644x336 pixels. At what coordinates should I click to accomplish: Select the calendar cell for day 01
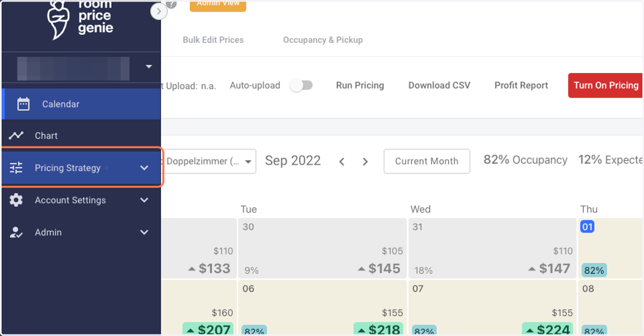coord(611,247)
